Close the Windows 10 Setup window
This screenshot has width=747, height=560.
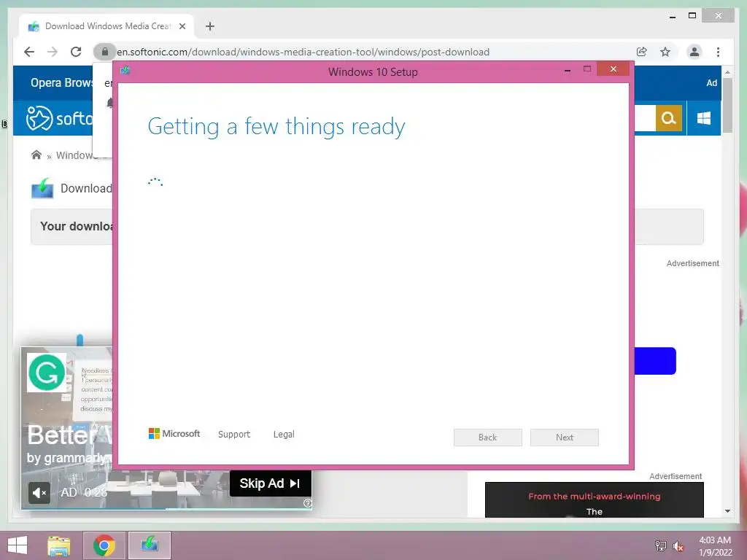click(613, 69)
